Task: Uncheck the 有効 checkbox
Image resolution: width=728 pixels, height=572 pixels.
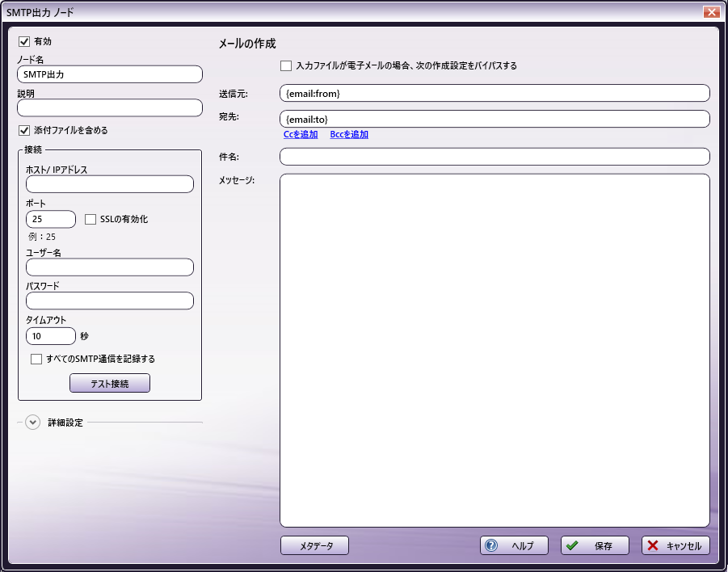Action: (24, 42)
